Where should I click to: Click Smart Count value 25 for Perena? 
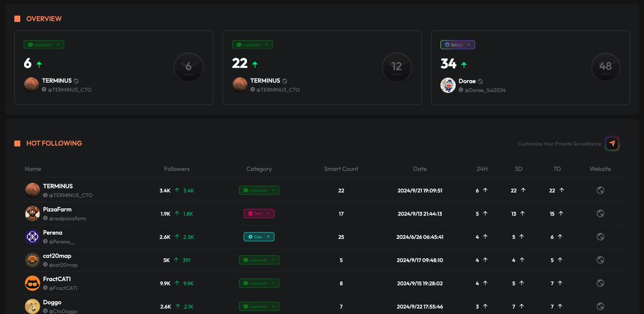click(x=341, y=237)
